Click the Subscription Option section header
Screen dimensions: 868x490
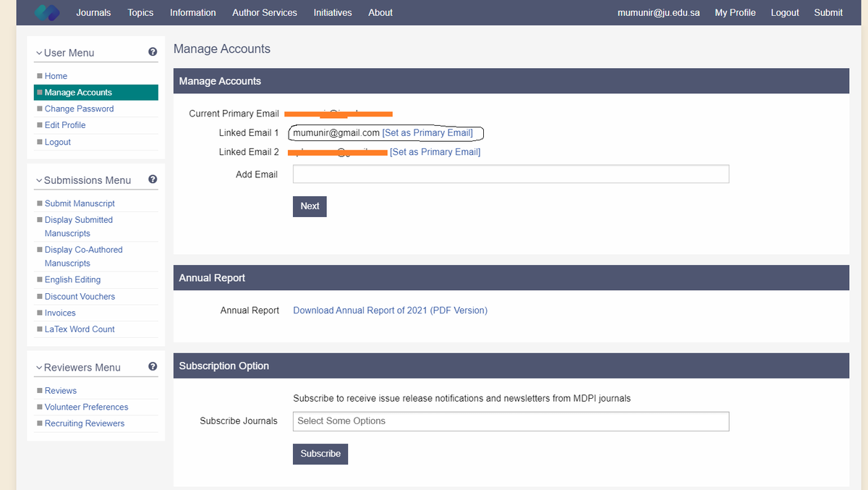tap(511, 366)
